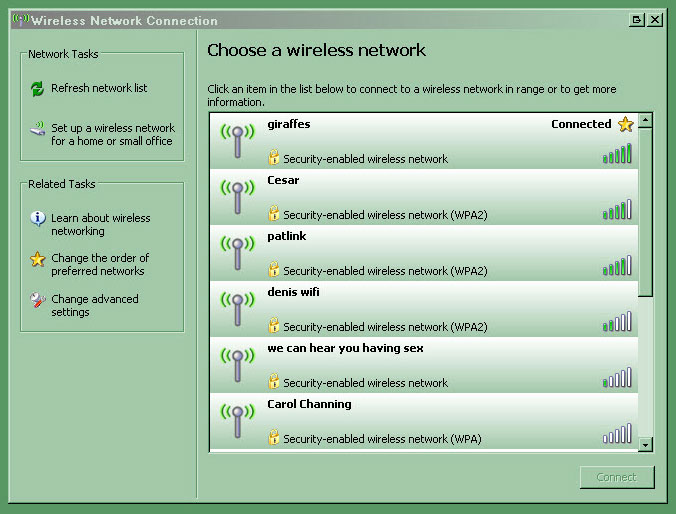This screenshot has width=676, height=514.
Task: Select the Cesar network name
Action: pyautogui.click(x=283, y=180)
